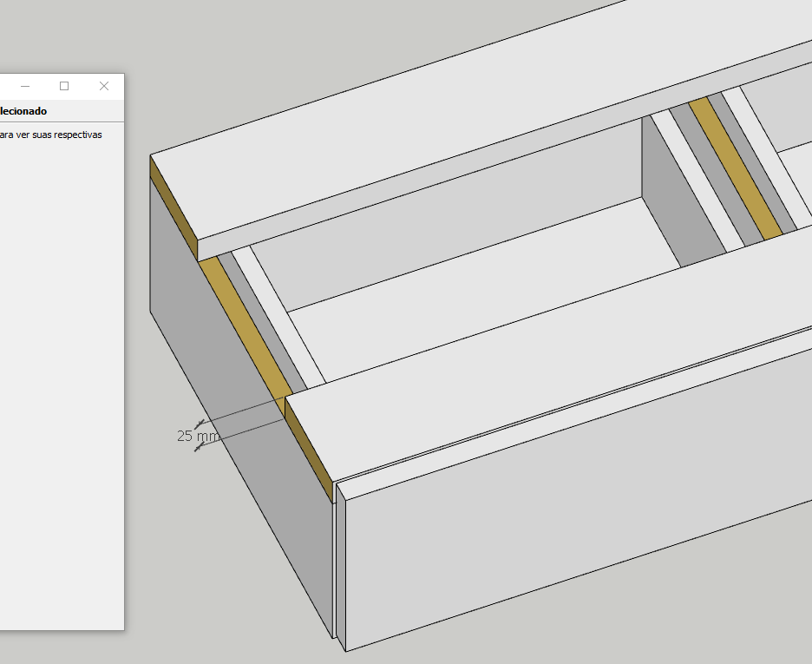Click the "ara ver suas respectivas" message text

[x=50, y=135]
